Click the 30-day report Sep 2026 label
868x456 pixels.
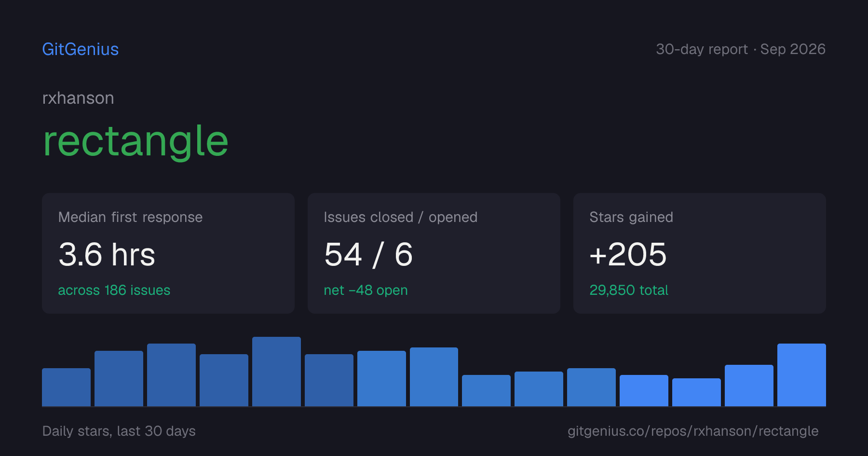click(x=741, y=49)
